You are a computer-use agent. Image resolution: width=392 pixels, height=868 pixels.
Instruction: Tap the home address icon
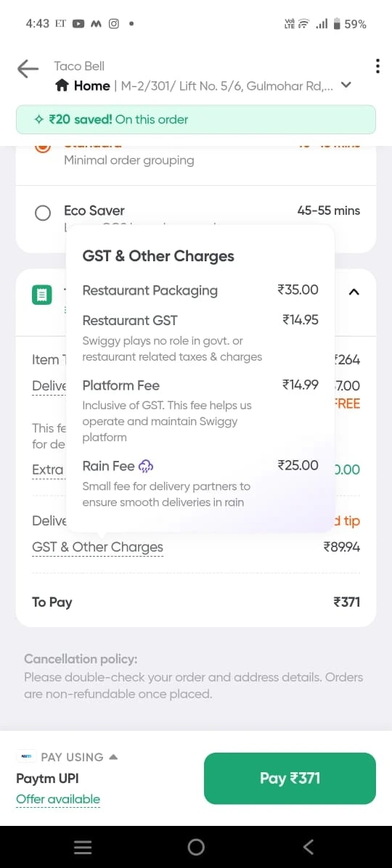(x=62, y=86)
